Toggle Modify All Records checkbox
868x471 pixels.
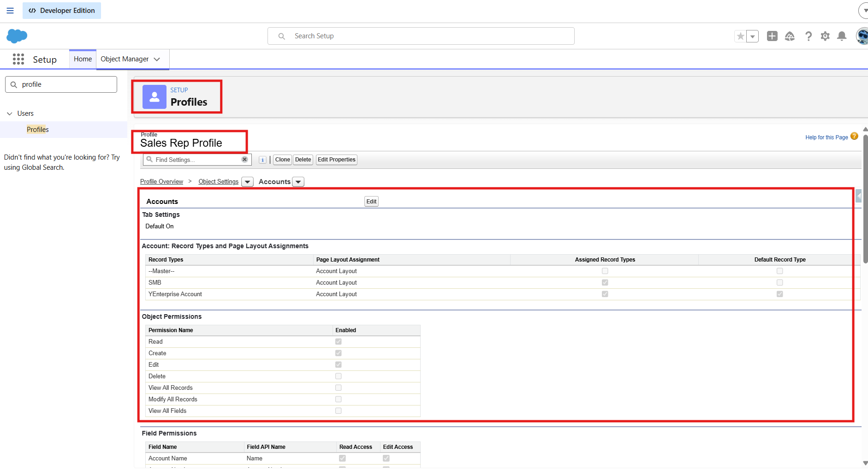pos(339,399)
